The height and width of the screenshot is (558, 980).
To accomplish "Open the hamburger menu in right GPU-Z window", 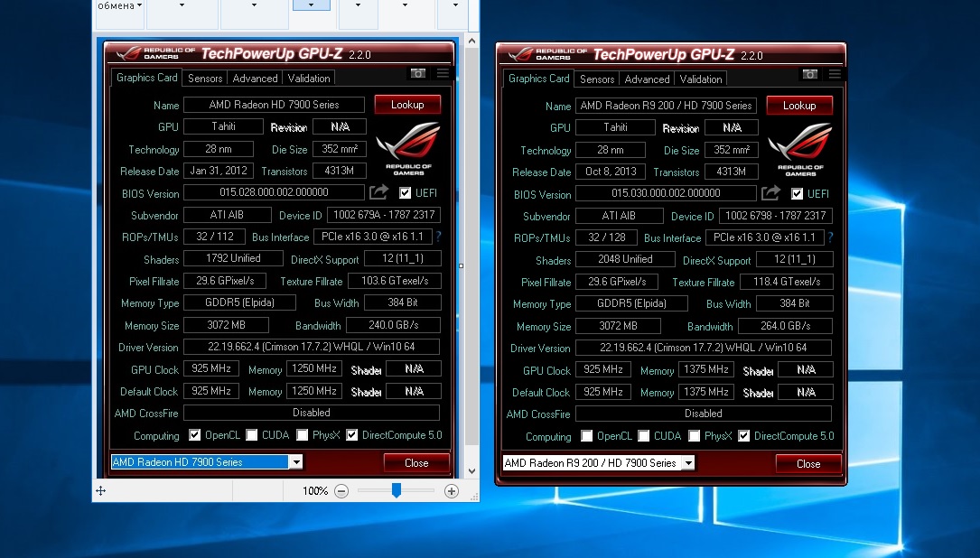I will click(835, 74).
